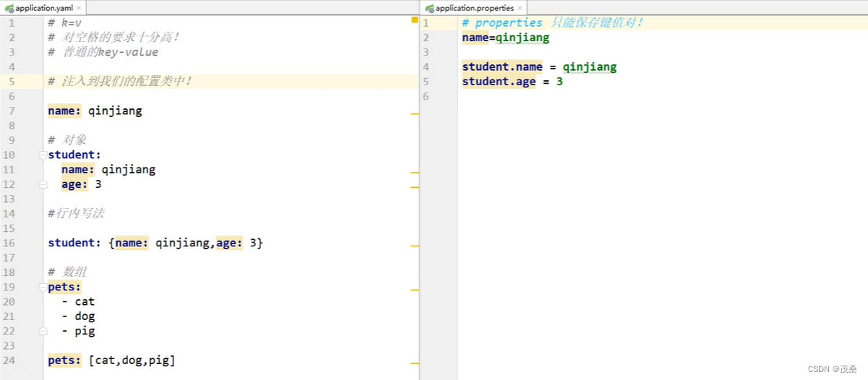Click inline 'student: {name: qinjiang,age: 3}'
The height and width of the screenshot is (380, 868).
155,243
